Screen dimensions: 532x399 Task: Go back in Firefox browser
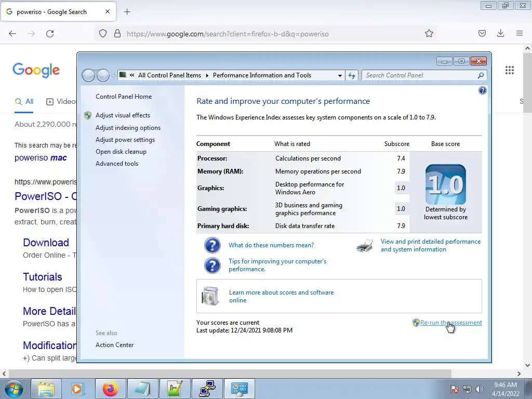point(12,34)
